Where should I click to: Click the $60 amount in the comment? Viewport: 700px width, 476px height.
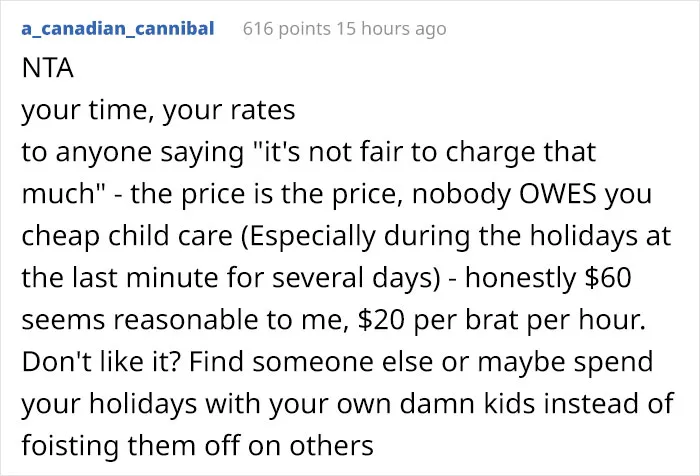pos(608,277)
